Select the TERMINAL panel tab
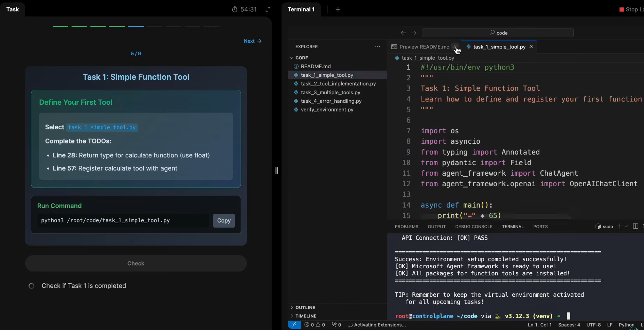Image resolution: width=644 pixels, height=330 pixels. 513,227
